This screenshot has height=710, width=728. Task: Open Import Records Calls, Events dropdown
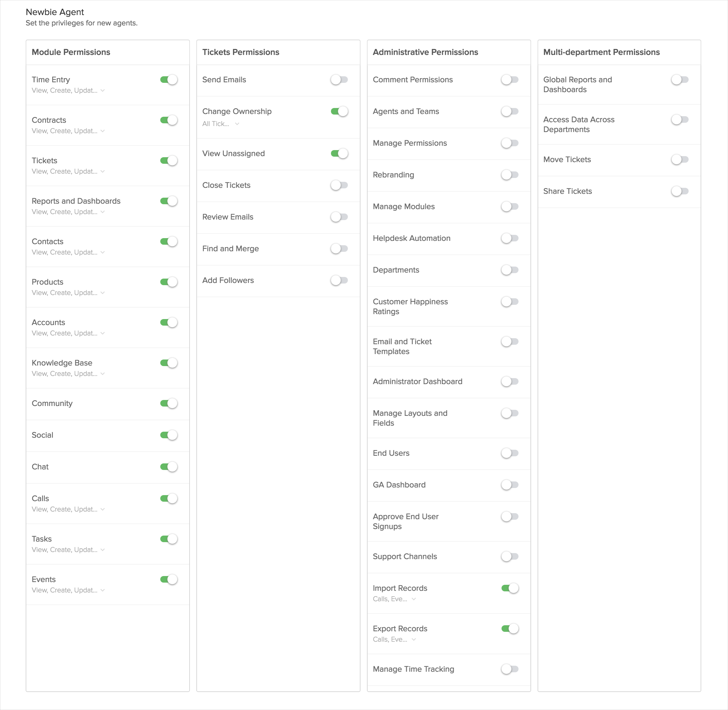pyautogui.click(x=395, y=599)
